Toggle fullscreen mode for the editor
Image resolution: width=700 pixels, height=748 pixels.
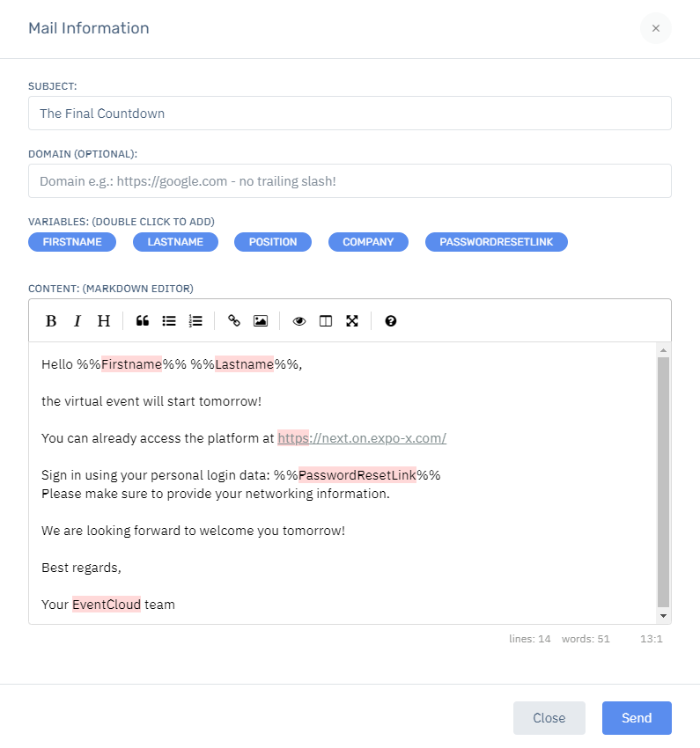[352, 321]
